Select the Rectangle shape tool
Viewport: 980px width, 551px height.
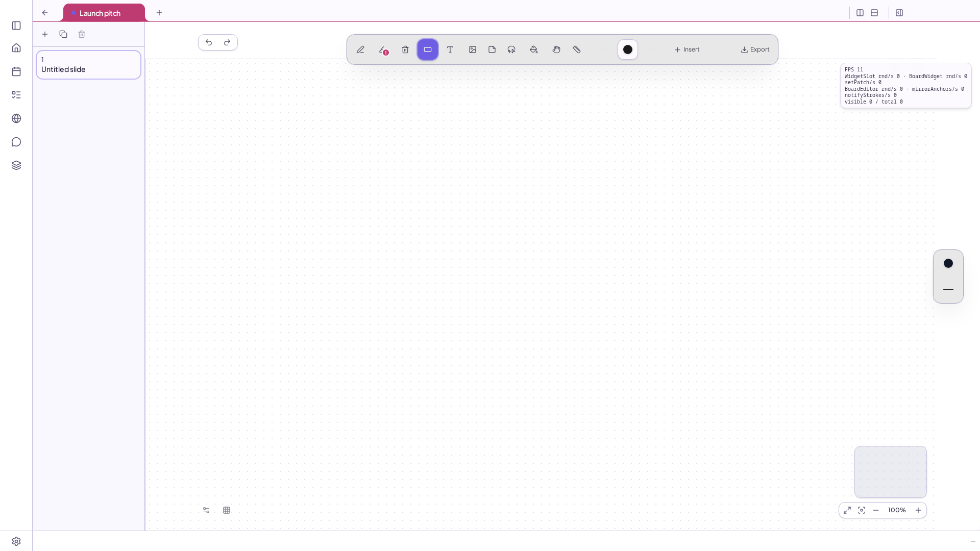pyautogui.click(x=428, y=49)
